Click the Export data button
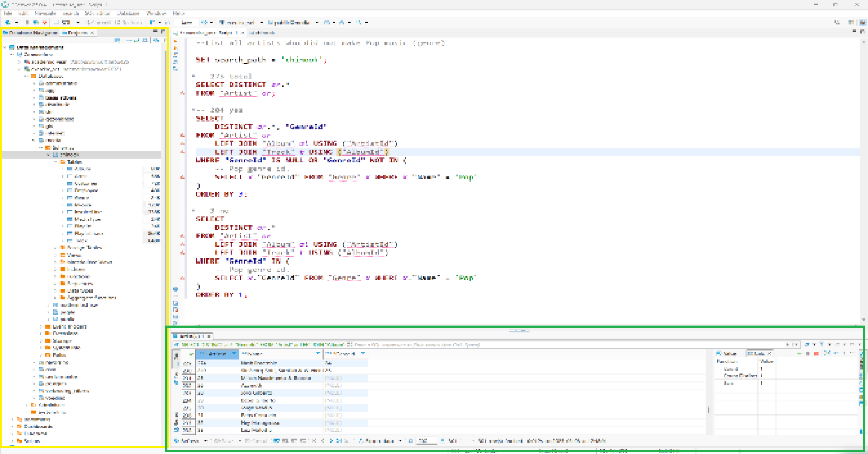 (x=376, y=440)
